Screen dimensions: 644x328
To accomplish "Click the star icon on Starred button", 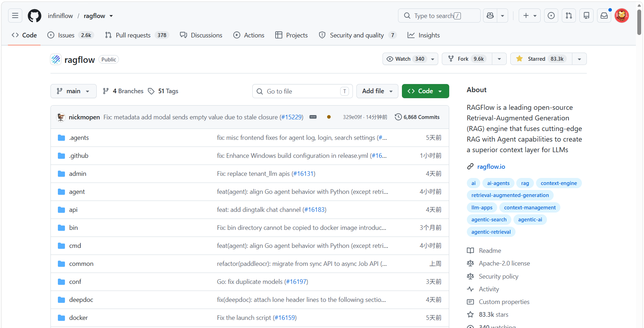I will pyautogui.click(x=519, y=59).
